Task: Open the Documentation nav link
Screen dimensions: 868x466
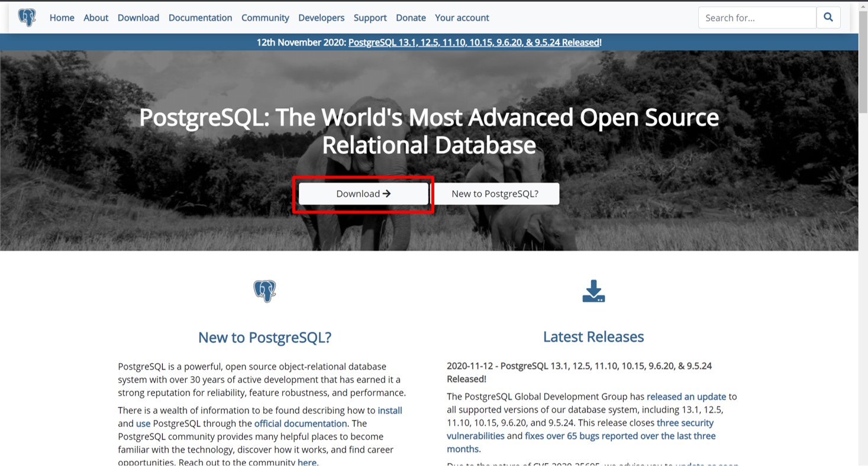Action: coord(200,18)
